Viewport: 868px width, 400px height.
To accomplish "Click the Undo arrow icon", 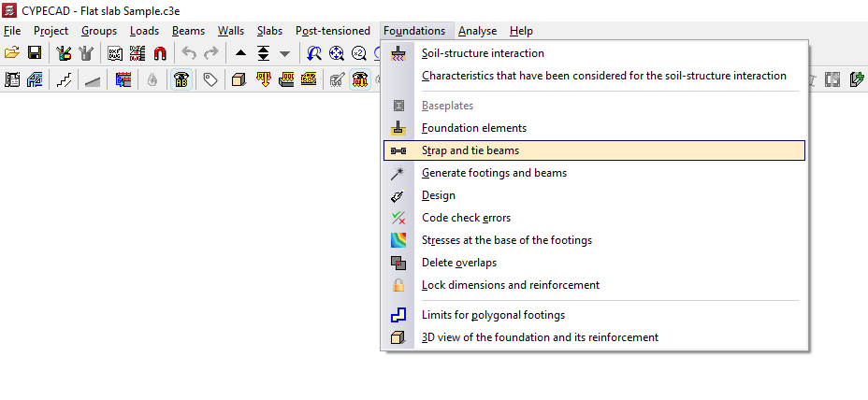I will pyautogui.click(x=189, y=53).
